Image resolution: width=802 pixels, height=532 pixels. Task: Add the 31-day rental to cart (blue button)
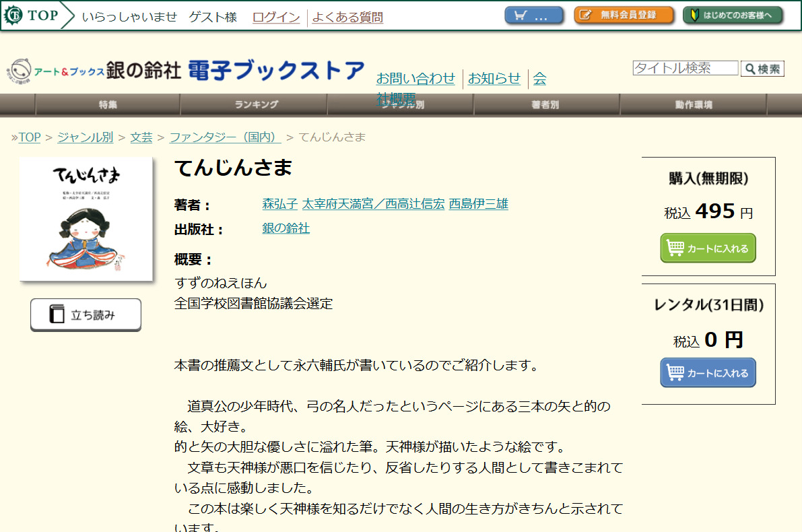pyautogui.click(x=708, y=372)
